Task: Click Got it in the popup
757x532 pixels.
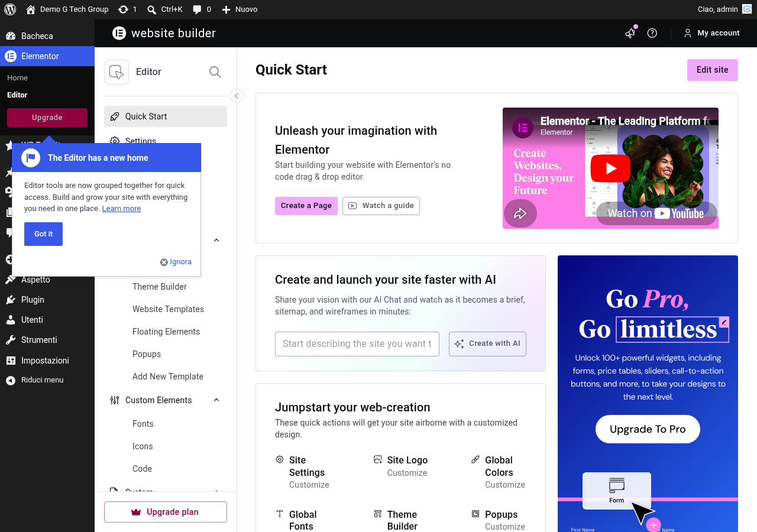Action: click(43, 234)
